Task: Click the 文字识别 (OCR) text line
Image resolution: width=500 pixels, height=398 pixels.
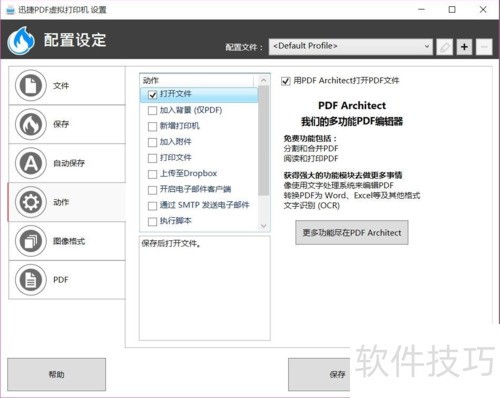Action: point(312,206)
